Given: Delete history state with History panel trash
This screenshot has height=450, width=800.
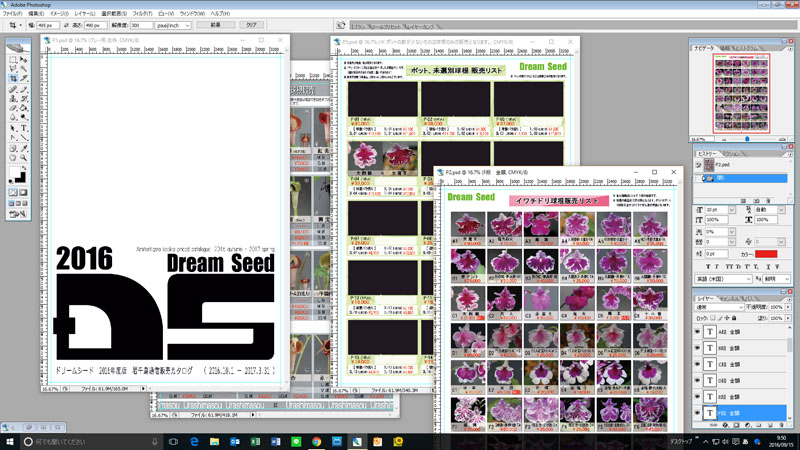Looking at the screenshot, I should (x=768, y=201).
